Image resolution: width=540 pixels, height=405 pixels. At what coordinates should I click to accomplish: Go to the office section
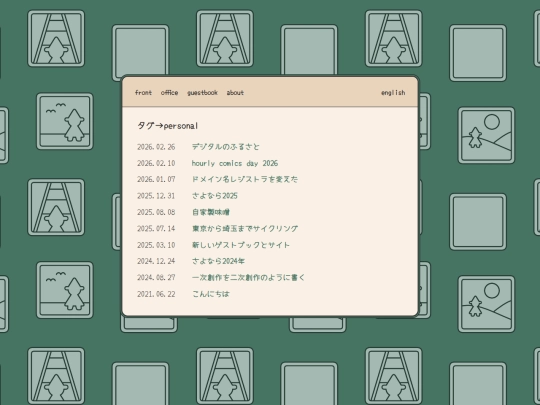pyautogui.click(x=169, y=93)
